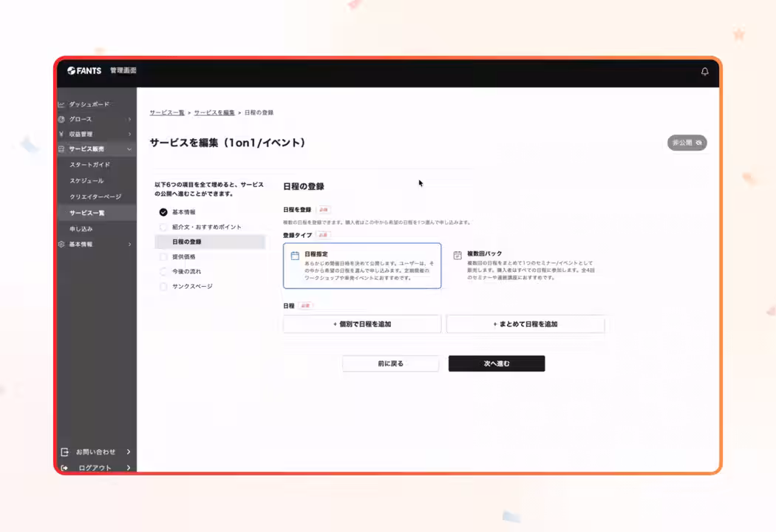Image resolution: width=776 pixels, height=532 pixels.
Task: Open スケジュール in the sidebar
Action: coord(86,180)
